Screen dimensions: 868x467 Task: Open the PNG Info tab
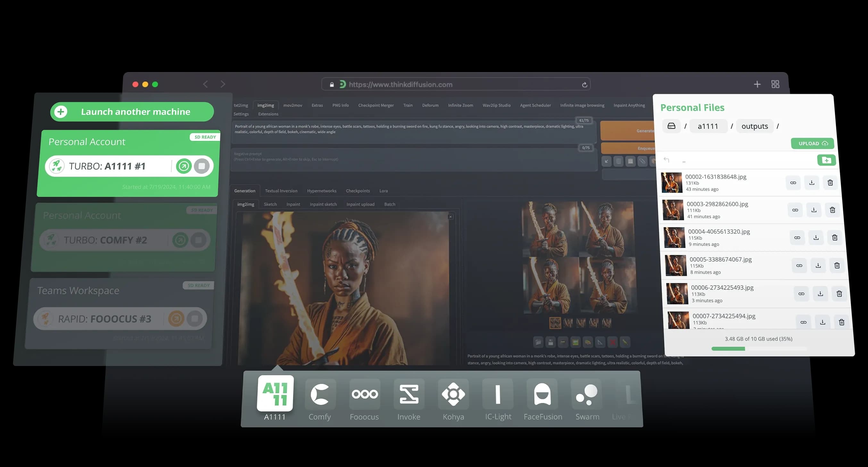341,105
